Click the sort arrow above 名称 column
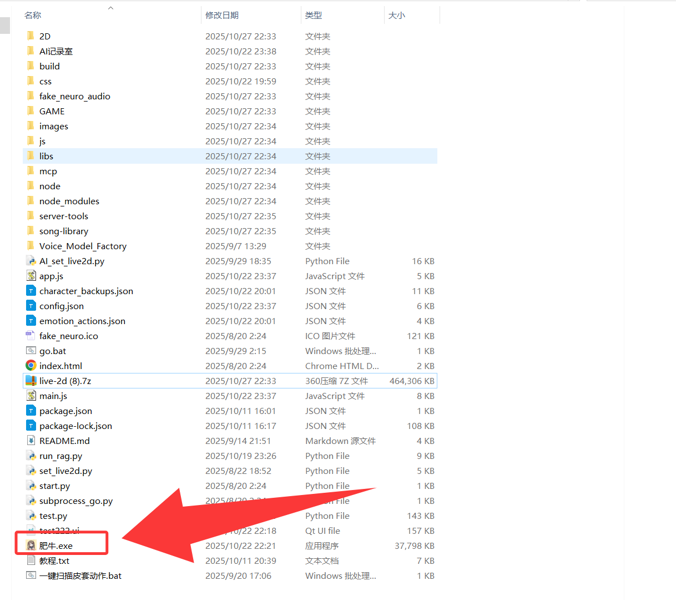The width and height of the screenshot is (676, 616). [x=110, y=8]
